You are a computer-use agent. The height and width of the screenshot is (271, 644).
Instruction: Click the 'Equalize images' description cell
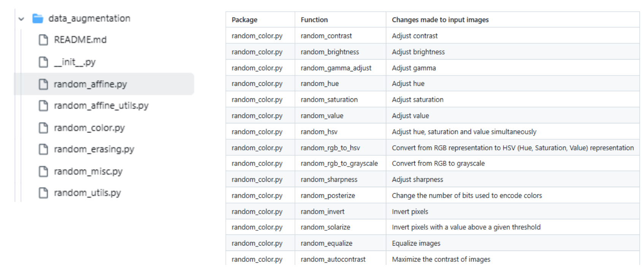point(416,243)
